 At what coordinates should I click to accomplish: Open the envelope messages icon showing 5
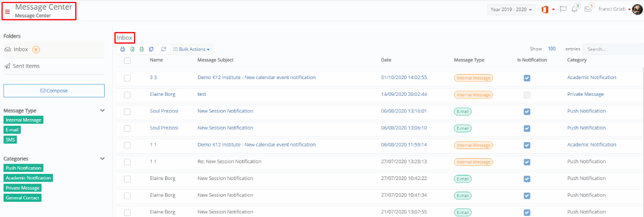point(588,9)
